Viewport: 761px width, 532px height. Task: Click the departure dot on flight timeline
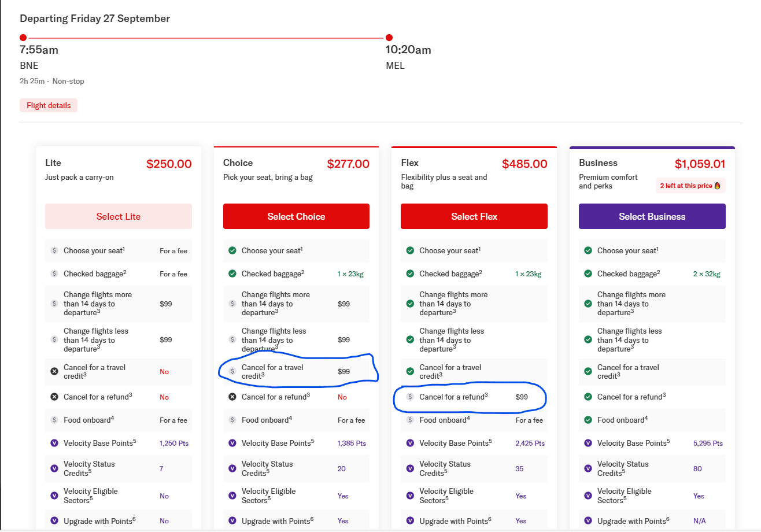(23, 38)
